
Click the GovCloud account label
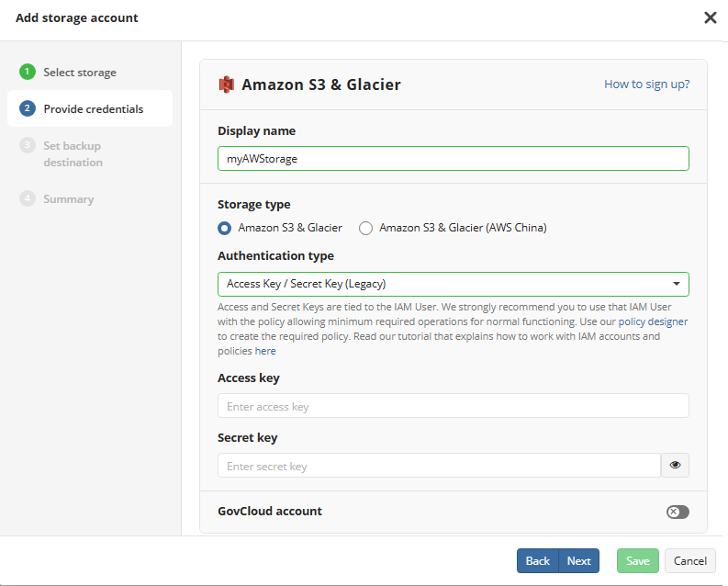[270, 512]
